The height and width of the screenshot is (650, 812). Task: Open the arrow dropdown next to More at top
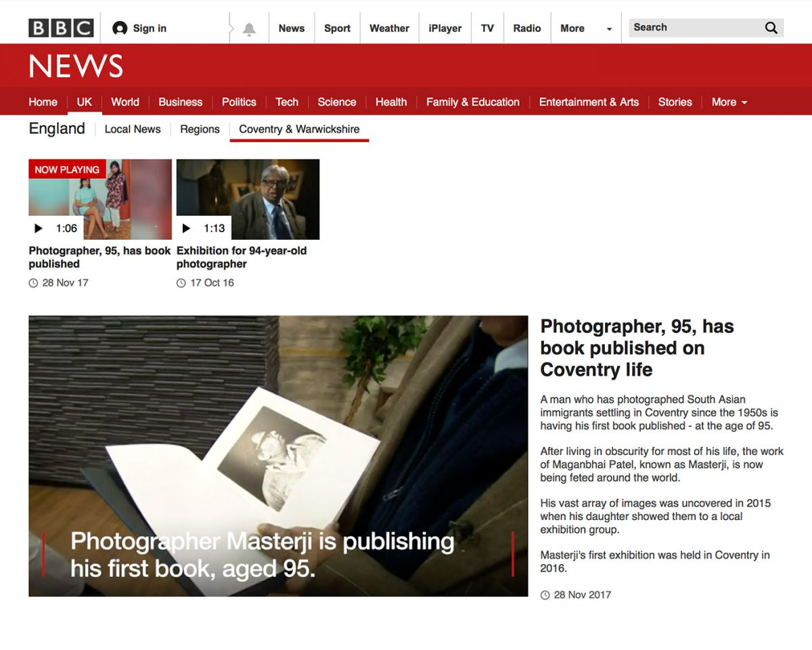coord(608,28)
